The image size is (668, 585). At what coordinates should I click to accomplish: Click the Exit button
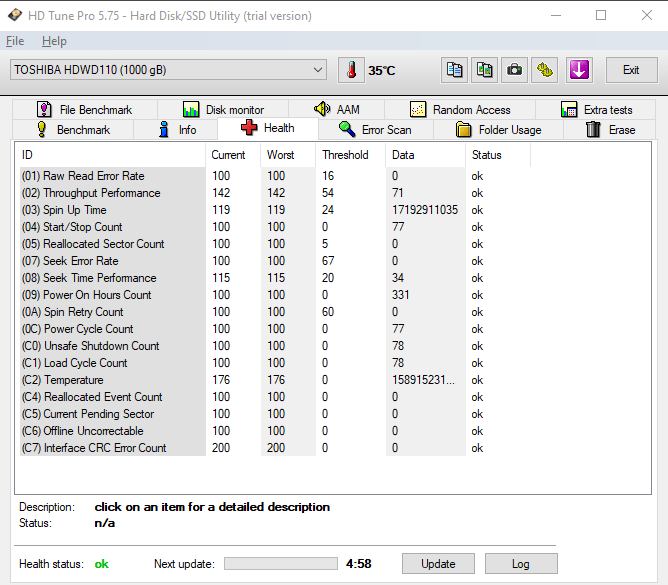[x=631, y=70]
